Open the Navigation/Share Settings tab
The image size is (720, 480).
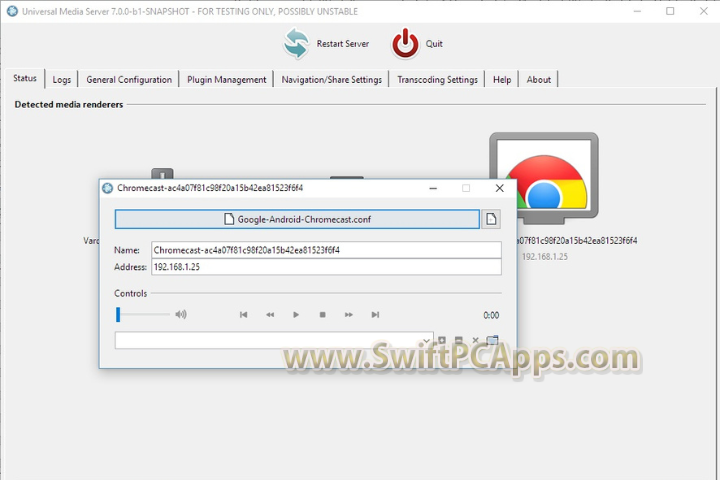pyautogui.click(x=332, y=79)
